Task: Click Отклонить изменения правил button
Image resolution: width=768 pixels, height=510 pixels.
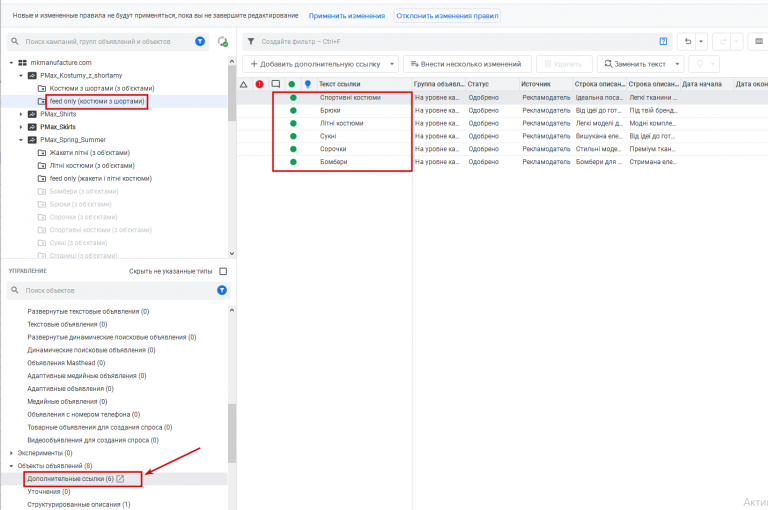Action: [447, 16]
